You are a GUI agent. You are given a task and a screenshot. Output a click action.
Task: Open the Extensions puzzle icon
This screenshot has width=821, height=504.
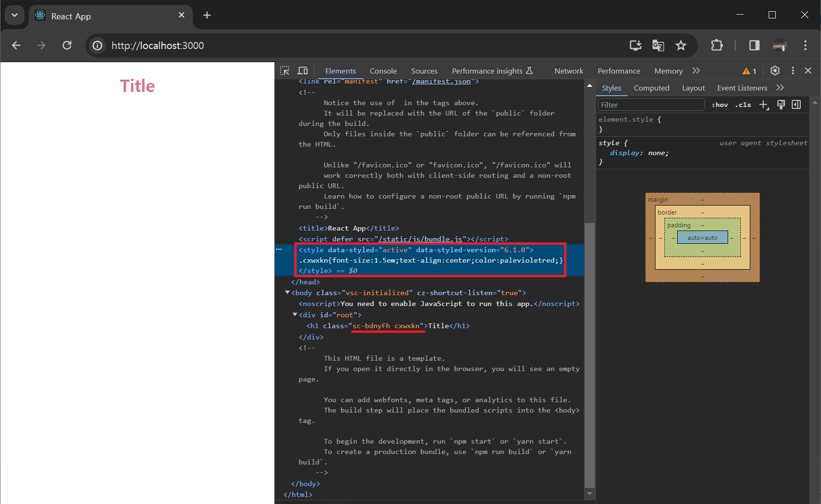click(717, 45)
